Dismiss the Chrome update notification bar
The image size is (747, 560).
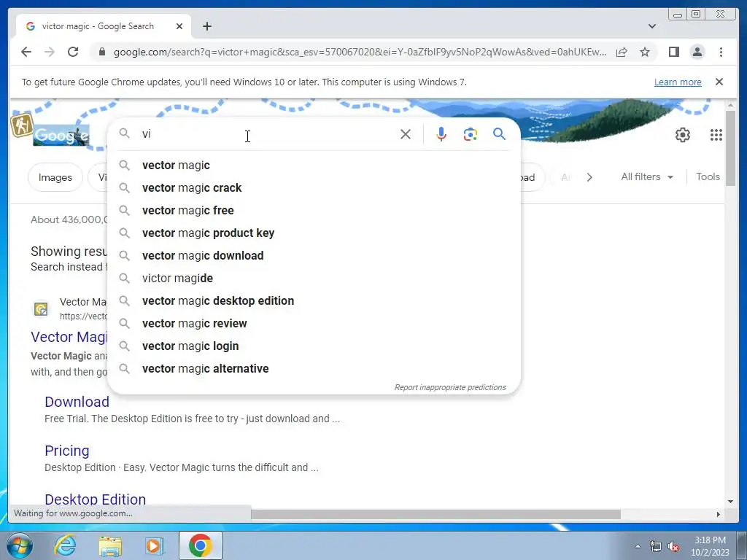[719, 82]
